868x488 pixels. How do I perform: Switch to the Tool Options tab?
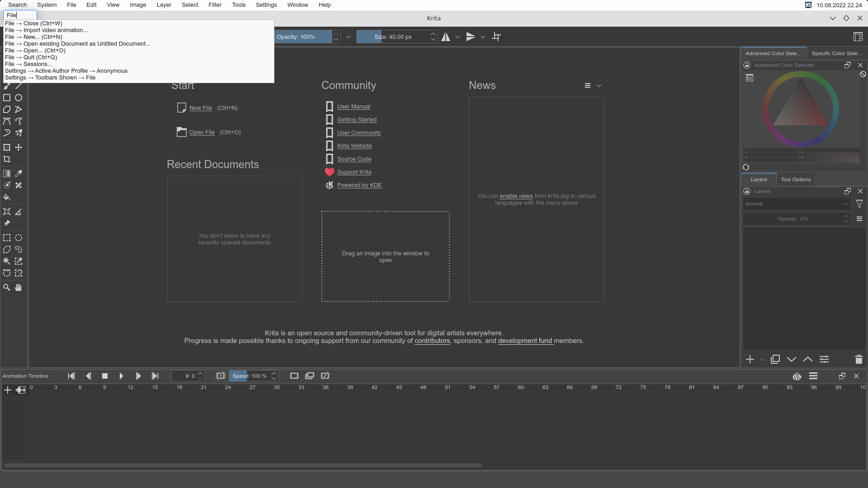pyautogui.click(x=796, y=179)
